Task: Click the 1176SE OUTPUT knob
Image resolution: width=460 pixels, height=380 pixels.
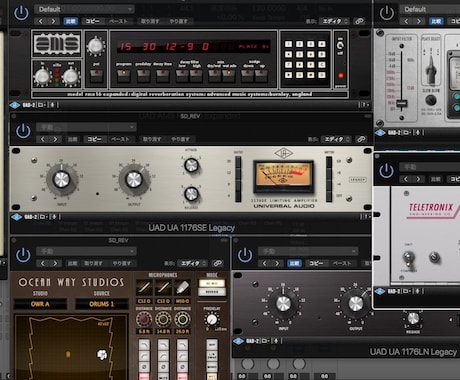Action: tap(134, 179)
